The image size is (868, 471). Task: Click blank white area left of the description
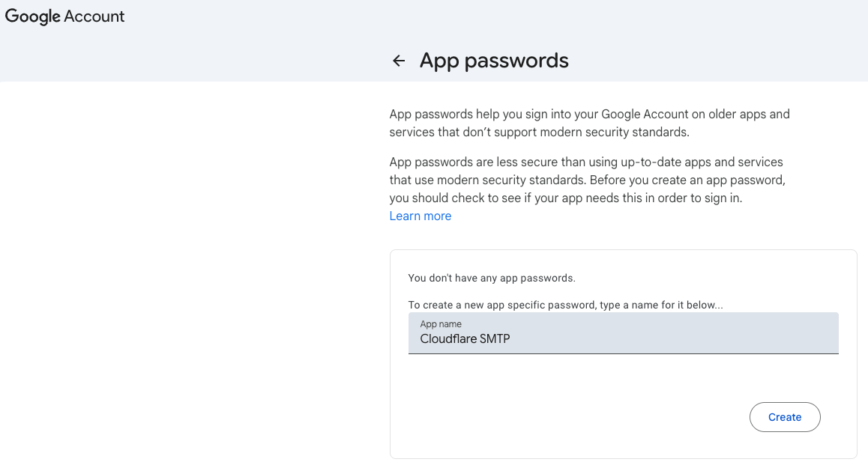pos(187,262)
